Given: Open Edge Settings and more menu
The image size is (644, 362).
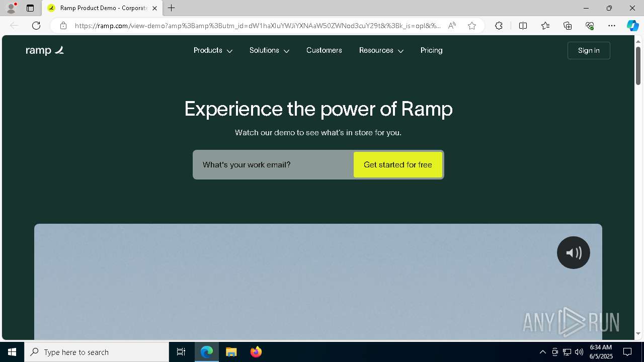Looking at the screenshot, I should [612, 26].
